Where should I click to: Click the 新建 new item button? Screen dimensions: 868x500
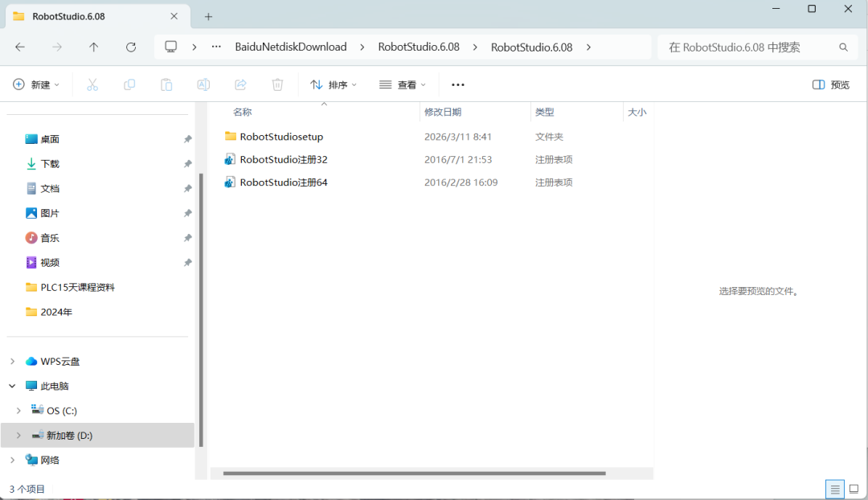[36, 84]
